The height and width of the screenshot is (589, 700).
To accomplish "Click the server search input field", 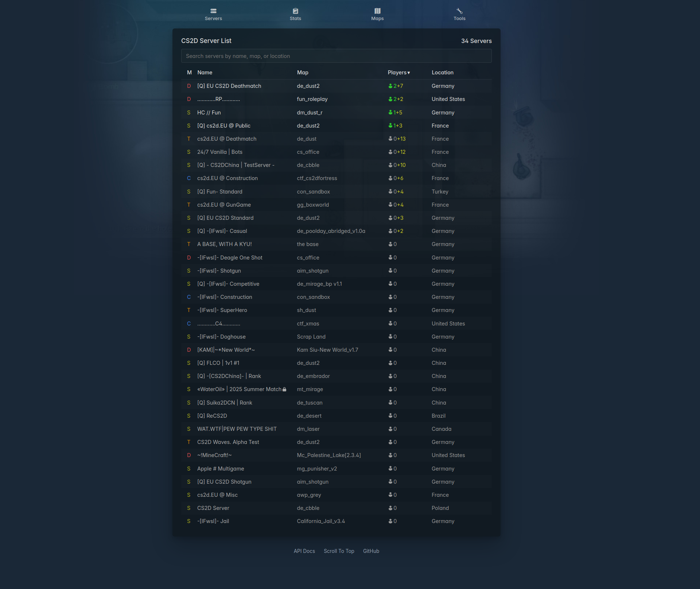I will point(336,56).
